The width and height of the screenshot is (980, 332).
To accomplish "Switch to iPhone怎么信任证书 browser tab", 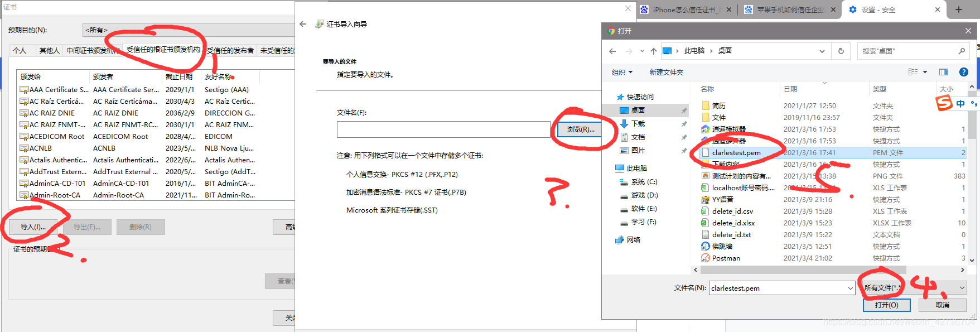I will pos(687,9).
